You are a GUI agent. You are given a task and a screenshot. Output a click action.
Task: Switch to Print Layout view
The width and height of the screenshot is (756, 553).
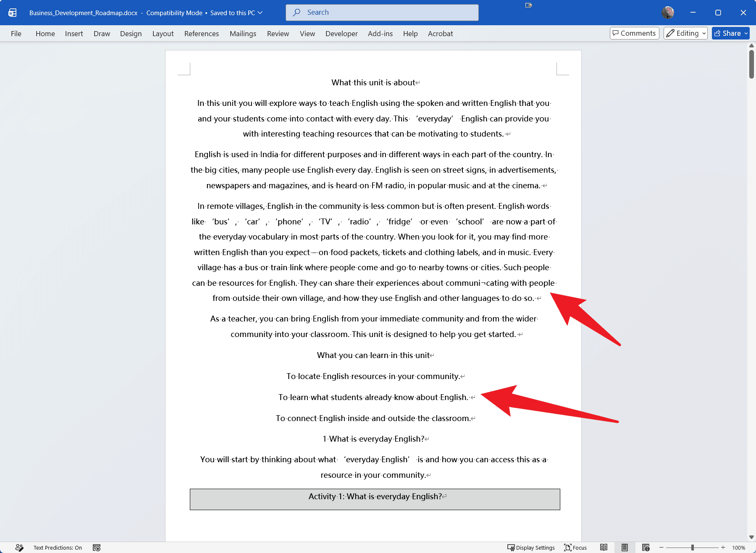click(x=625, y=548)
